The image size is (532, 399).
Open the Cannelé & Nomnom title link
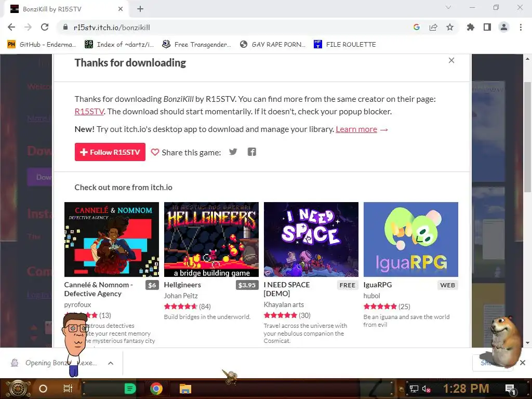pyautogui.click(x=98, y=289)
